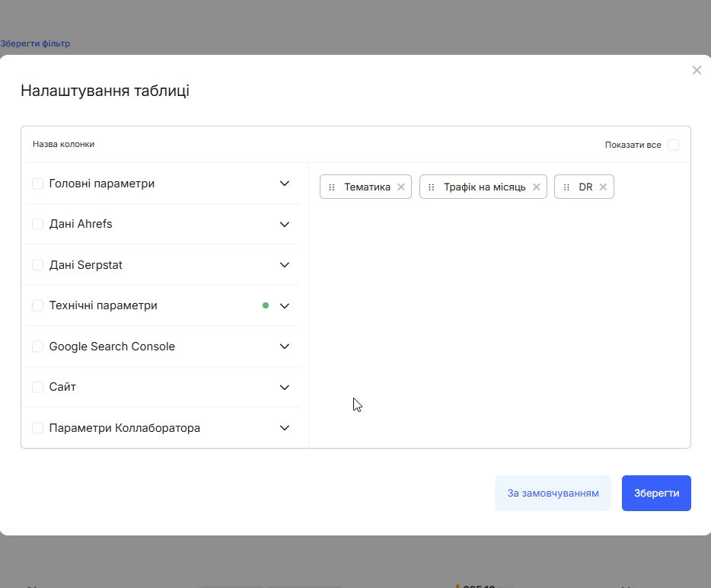This screenshot has height=588, width=711.
Task: Remove the Тематика column chip
Action: click(x=400, y=187)
